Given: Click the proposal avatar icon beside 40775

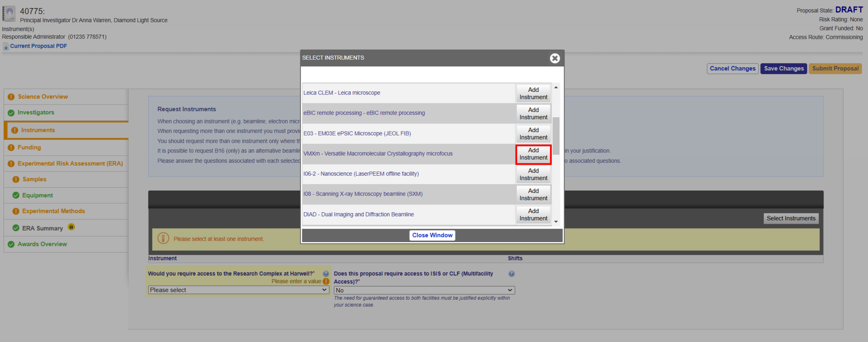Looking at the screenshot, I should pos(9,14).
